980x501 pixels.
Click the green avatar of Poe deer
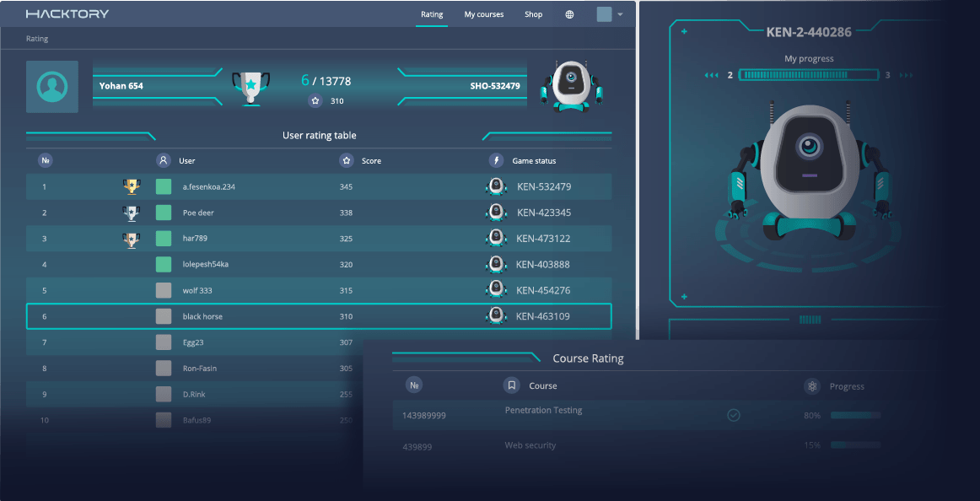point(164,213)
